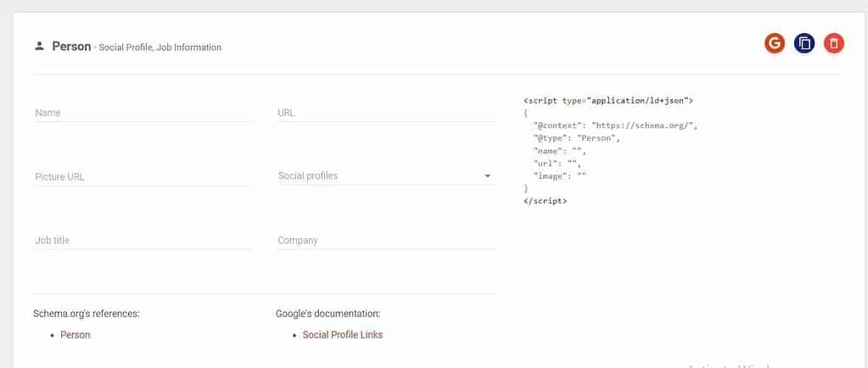The width and height of the screenshot is (868, 368).
Task: Focus the URL input field
Action: pyautogui.click(x=386, y=113)
